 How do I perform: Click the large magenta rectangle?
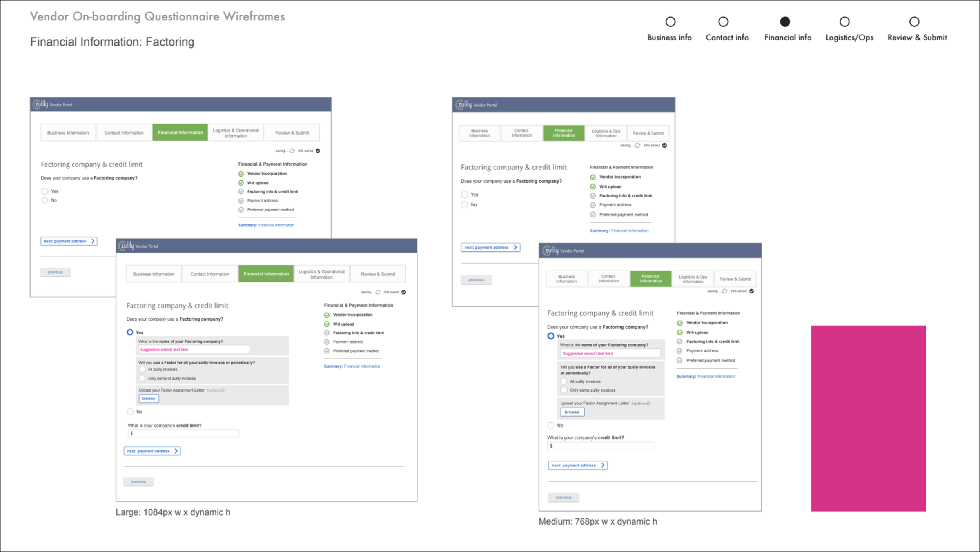868,418
